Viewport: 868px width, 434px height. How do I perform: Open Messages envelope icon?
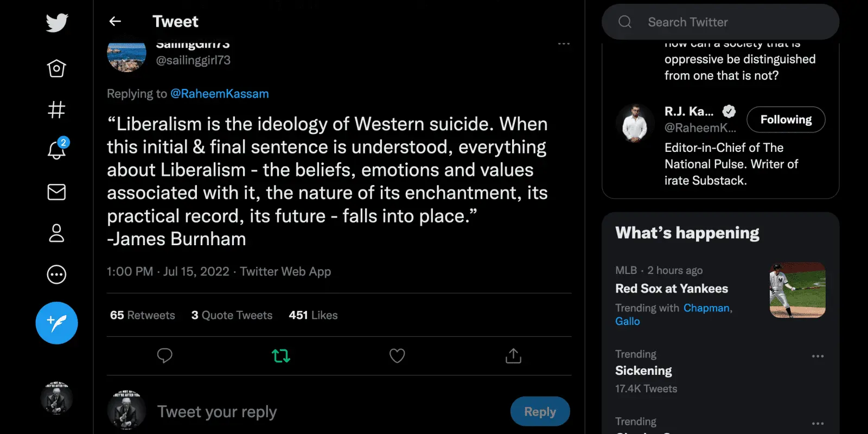(56, 192)
